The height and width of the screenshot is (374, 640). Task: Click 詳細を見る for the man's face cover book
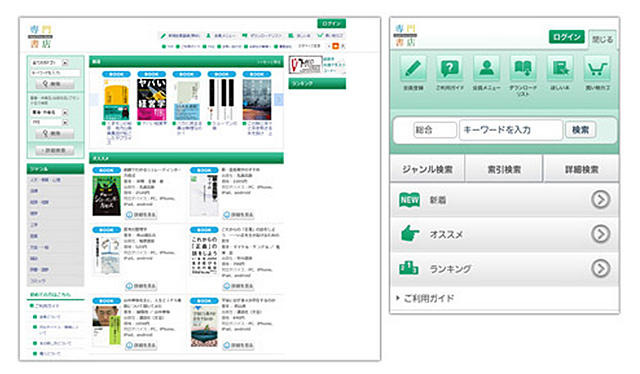click(x=141, y=345)
